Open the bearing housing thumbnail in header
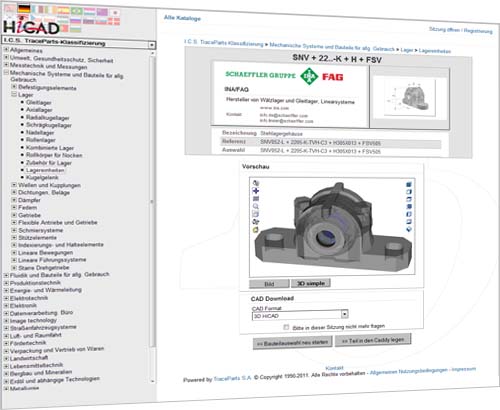 410,97
